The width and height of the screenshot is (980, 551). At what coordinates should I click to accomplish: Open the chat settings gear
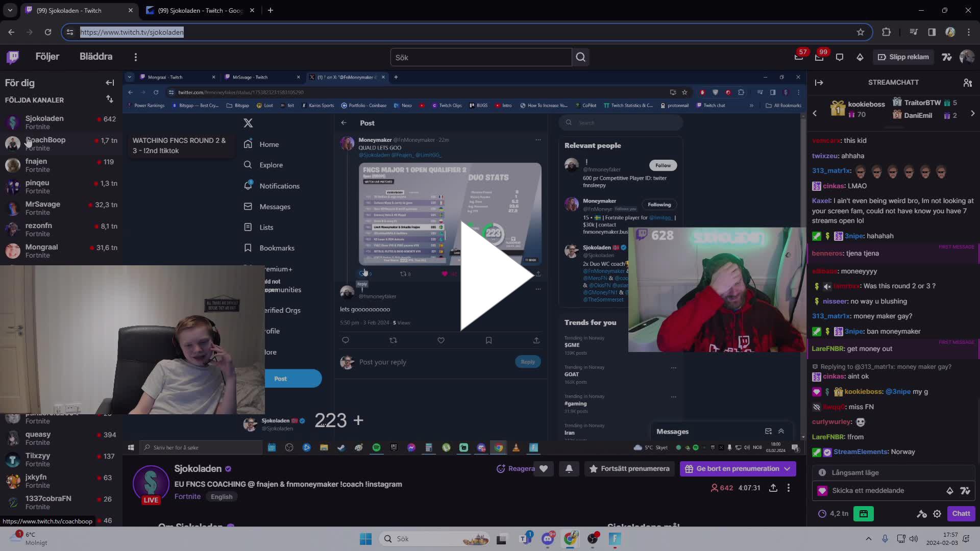[x=938, y=514]
